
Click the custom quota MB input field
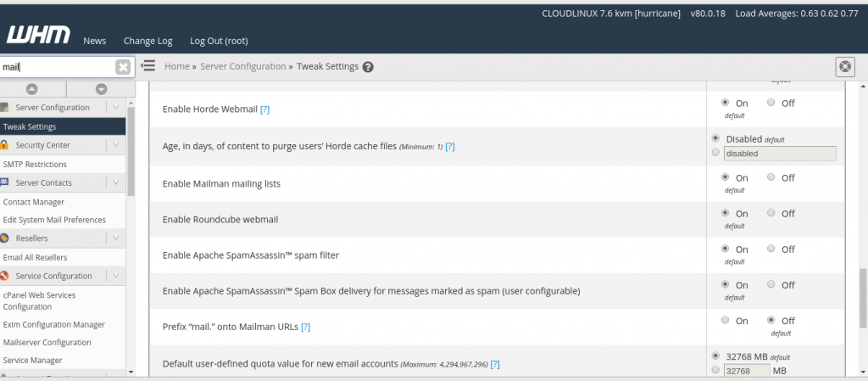tap(747, 371)
